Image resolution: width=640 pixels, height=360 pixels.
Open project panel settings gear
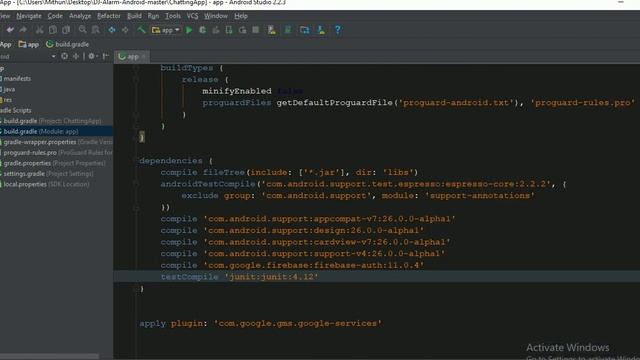(91, 56)
